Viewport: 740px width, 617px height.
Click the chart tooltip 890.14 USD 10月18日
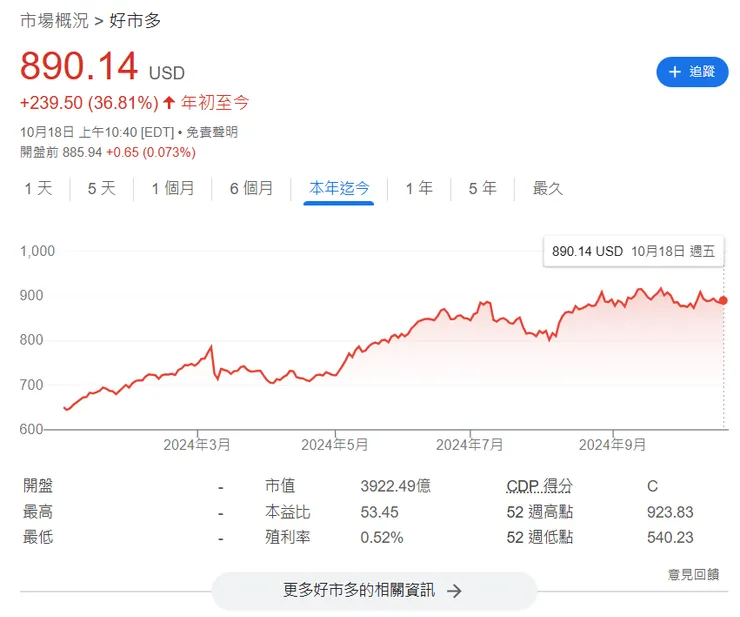pos(633,251)
